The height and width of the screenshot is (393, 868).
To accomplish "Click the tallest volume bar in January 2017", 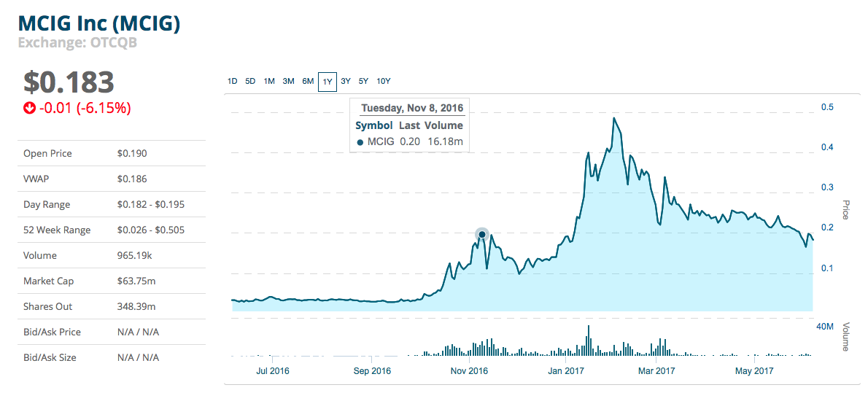I will click(589, 341).
